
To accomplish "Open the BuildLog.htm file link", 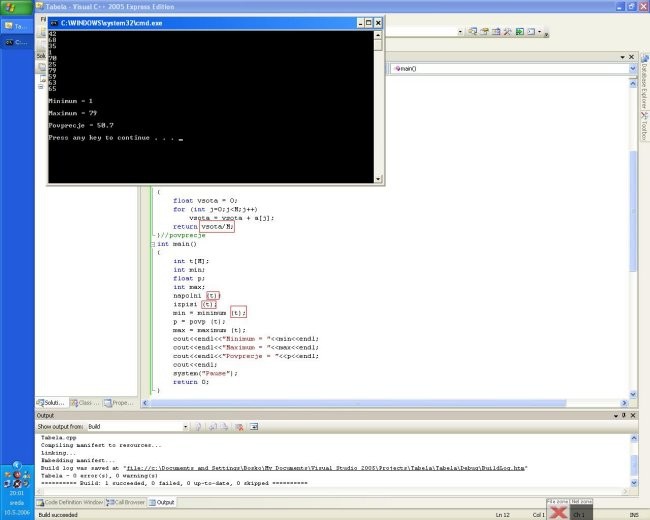I will (x=325, y=468).
